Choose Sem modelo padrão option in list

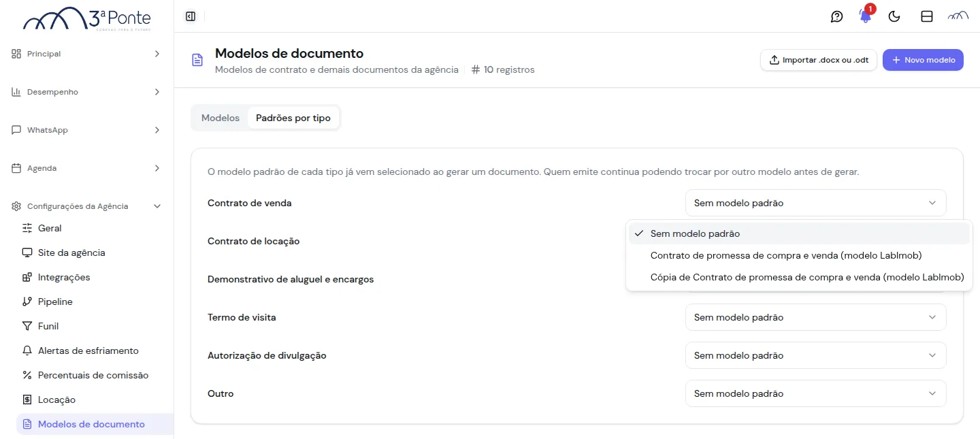click(x=799, y=233)
